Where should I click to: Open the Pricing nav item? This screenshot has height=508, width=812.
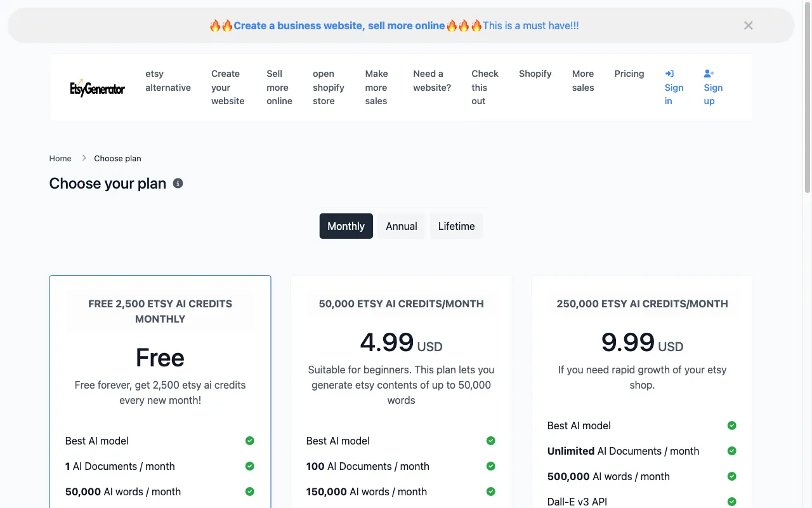pyautogui.click(x=629, y=74)
